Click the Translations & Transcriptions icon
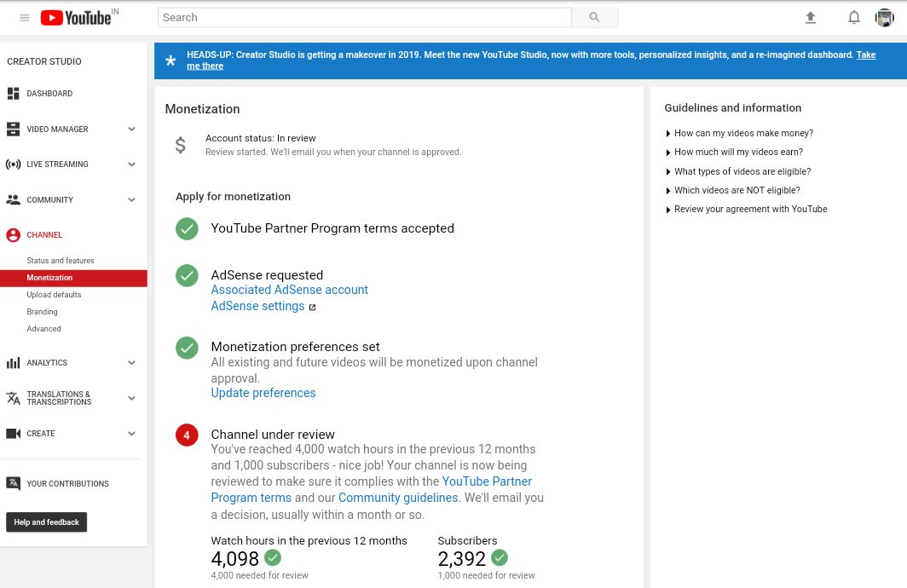Viewport: 907px width, 588px height. point(14,398)
